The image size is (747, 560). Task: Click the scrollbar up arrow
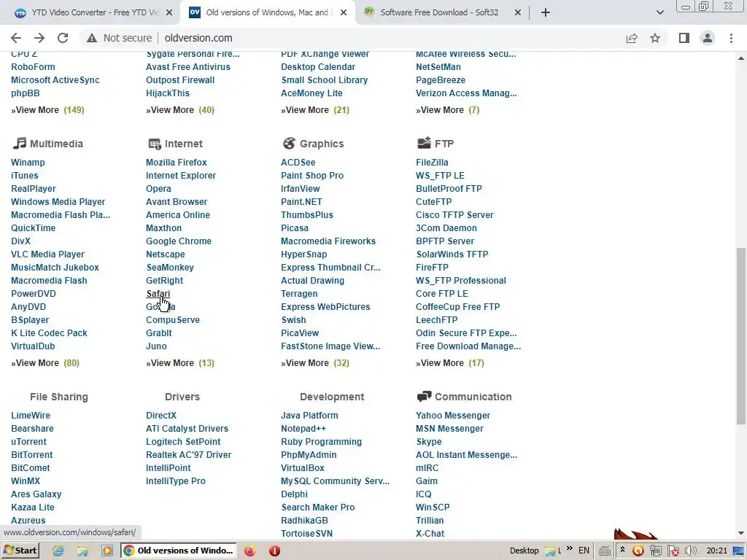(x=741, y=58)
